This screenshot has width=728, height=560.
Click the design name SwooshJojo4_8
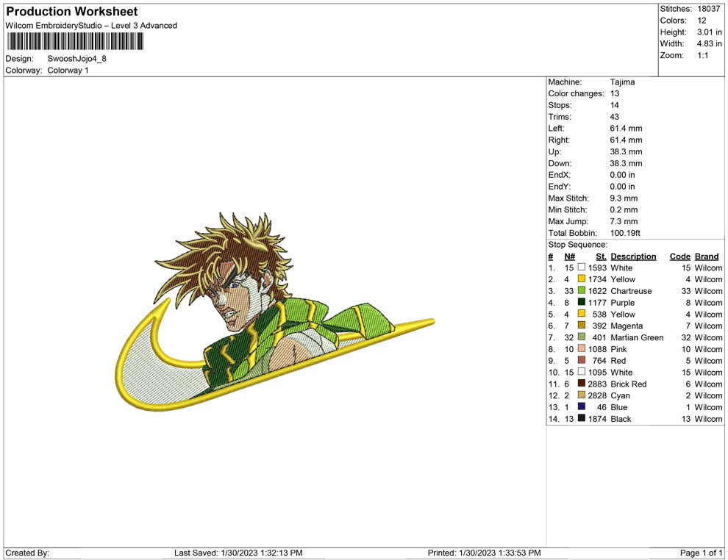pyautogui.click(x=76, y=59)
